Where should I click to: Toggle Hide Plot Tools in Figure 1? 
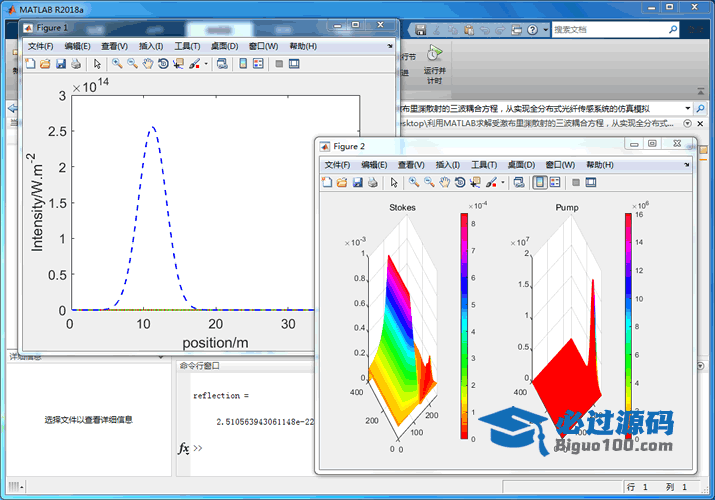click(279, 64)
